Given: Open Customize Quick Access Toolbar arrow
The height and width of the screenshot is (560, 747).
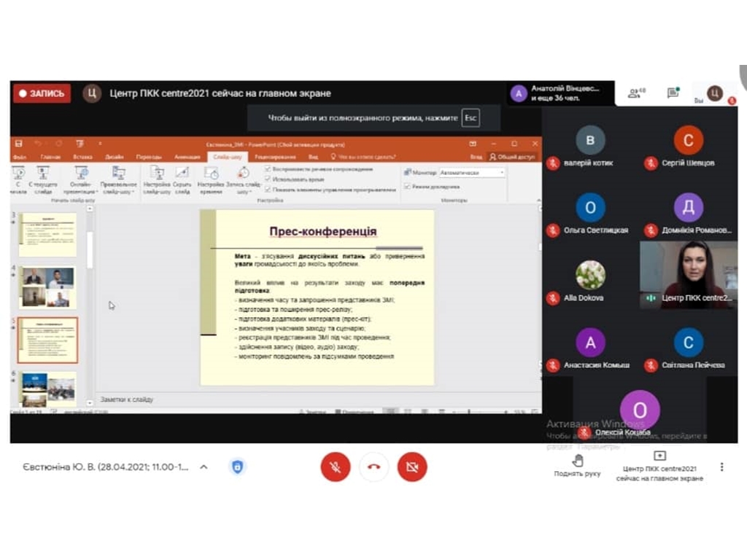Looking at the screenshot, I should tap(100, 144).
